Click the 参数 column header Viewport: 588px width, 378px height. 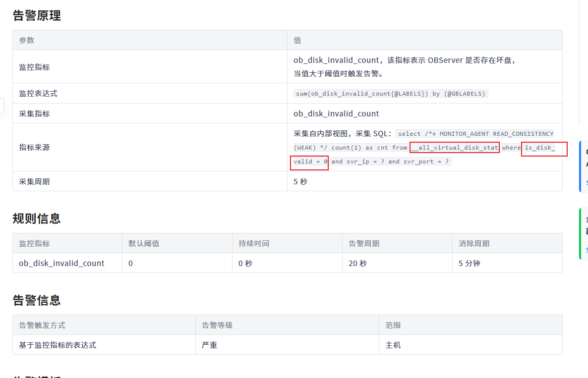click(x=27, y=40)
